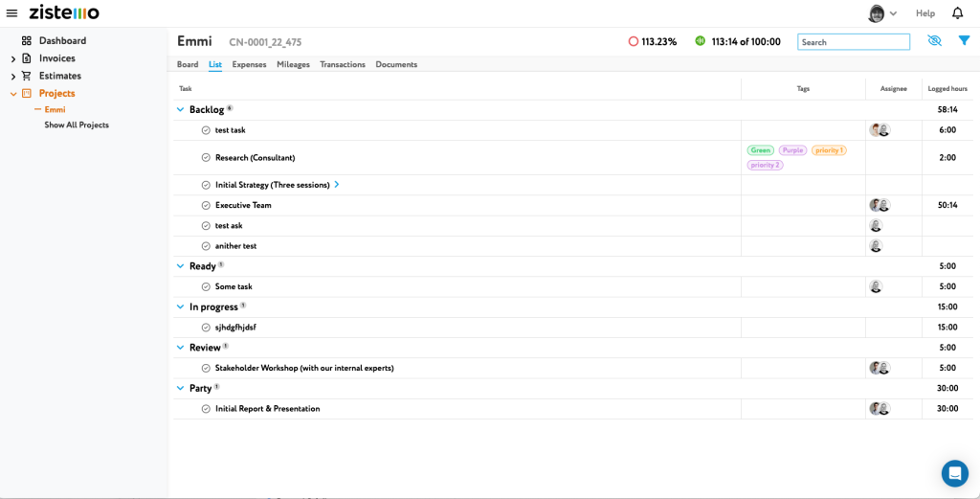Open the chat support bubble

pos(955,473)
